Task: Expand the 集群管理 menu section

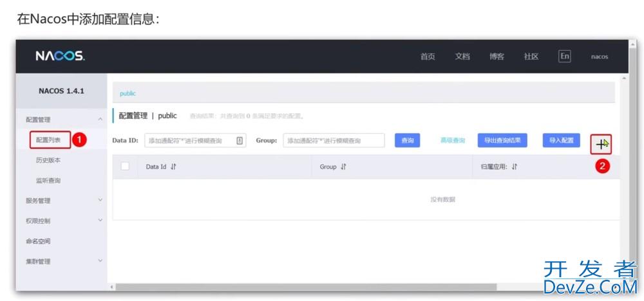Action: 100,261
